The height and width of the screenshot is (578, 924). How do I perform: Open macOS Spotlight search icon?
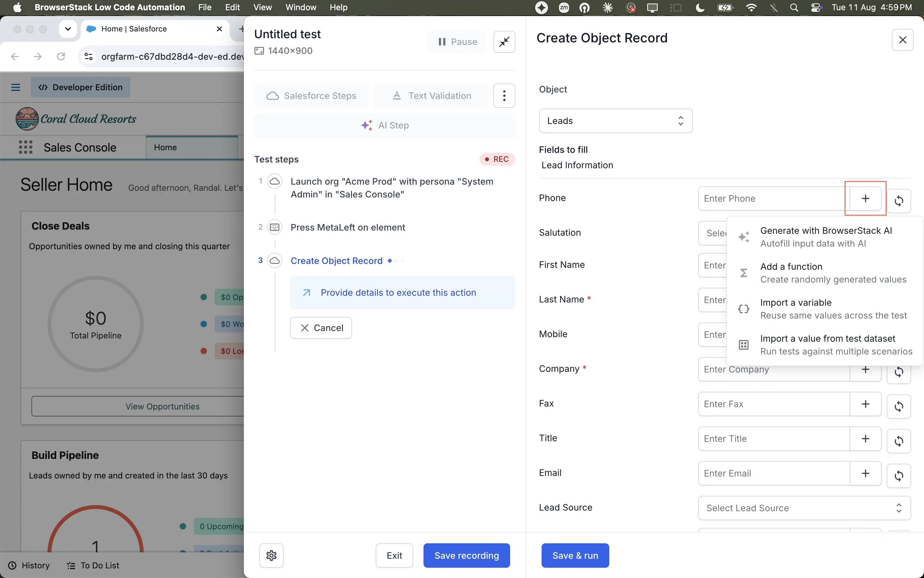click(794, 7)
